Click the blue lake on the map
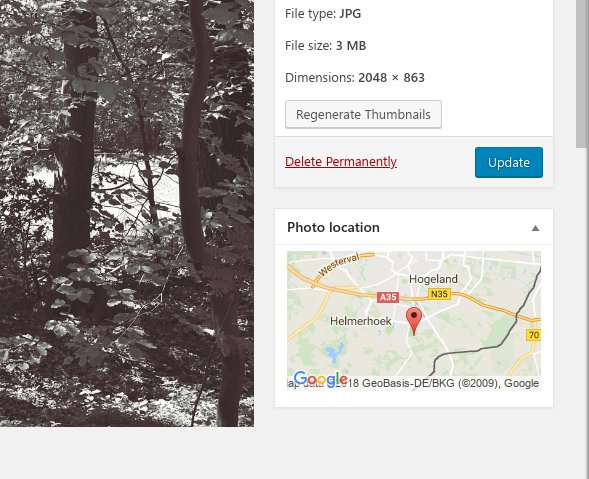The width and height of the screenshot is (589, 479). point(334,352)
